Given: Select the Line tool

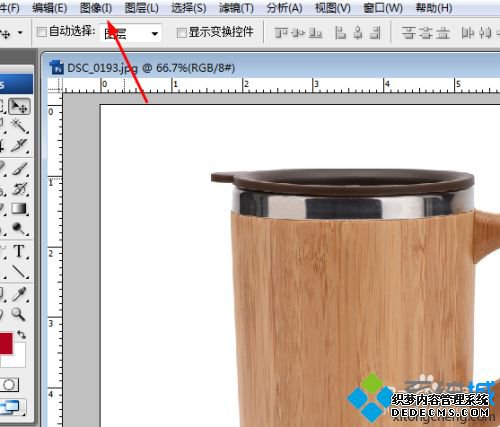Looking at the screenshot, I should pyautogui.click(x=19, y=271).
